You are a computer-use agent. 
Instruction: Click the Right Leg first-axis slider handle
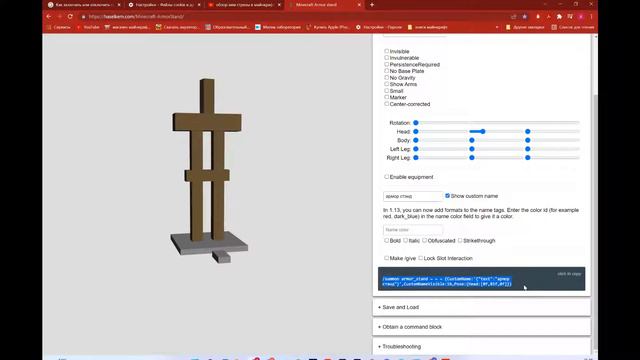pos(416,158)
